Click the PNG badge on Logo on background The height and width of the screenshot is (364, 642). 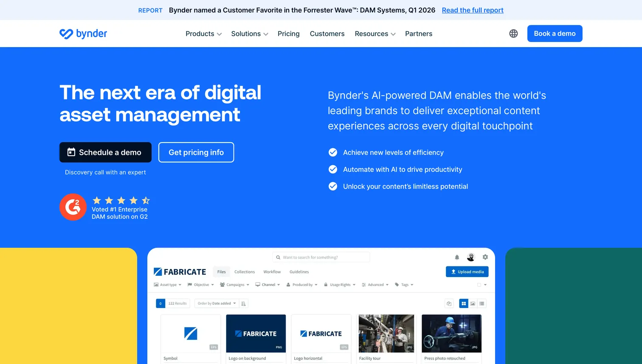[x=279, y=347]
